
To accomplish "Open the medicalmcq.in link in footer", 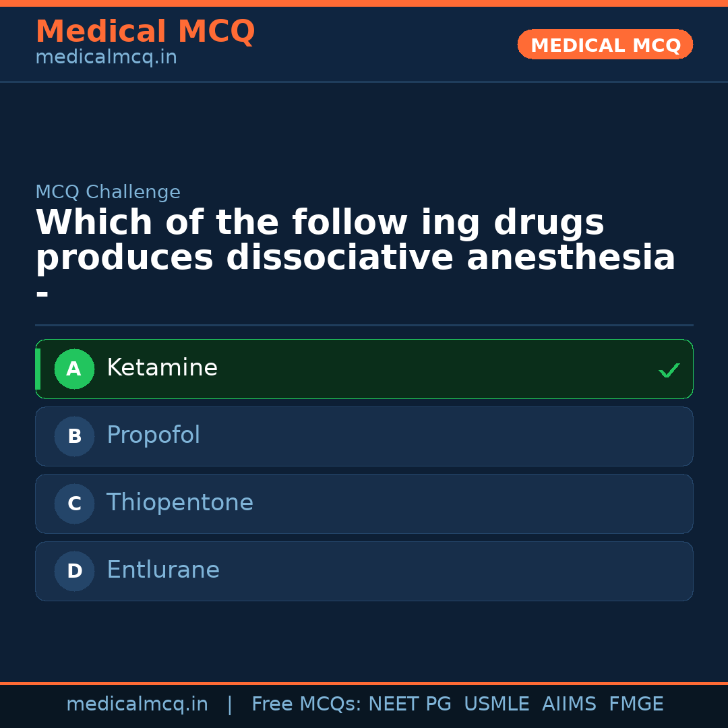I will pos(137,704).
